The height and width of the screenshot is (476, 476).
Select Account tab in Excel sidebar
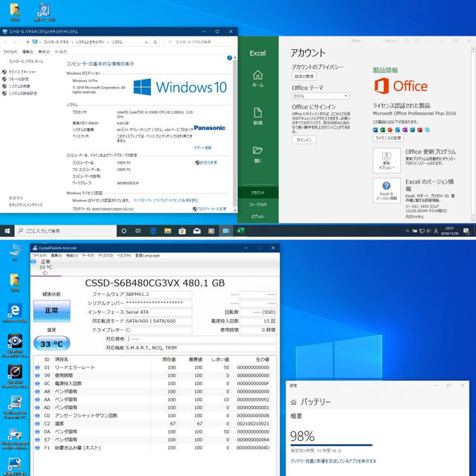258,193
